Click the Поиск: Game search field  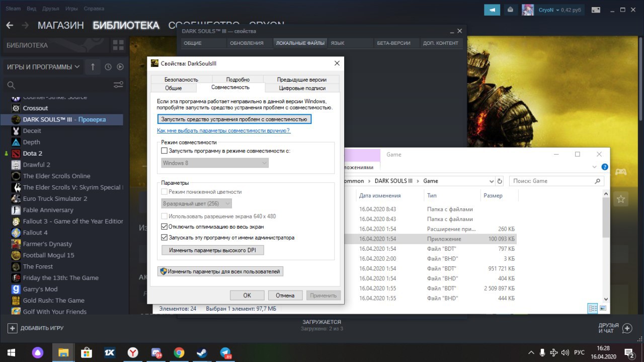click(x=556, y=181)
